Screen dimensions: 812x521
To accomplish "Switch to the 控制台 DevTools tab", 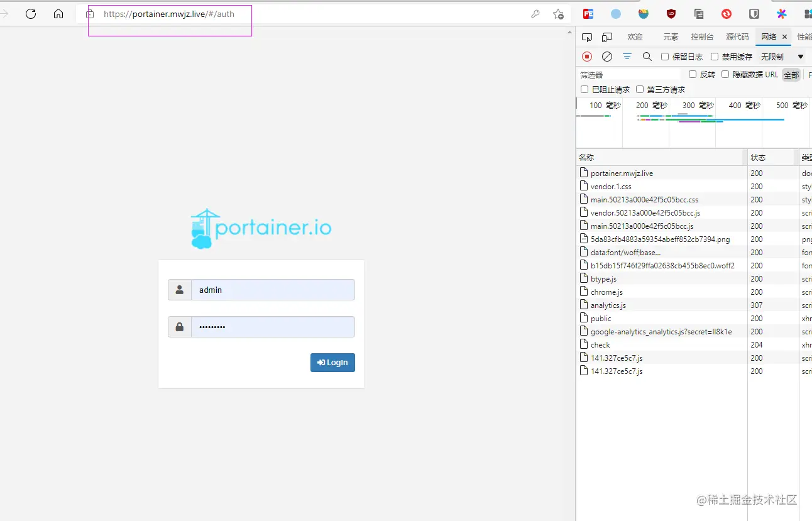I will click(x=702, y=37).
